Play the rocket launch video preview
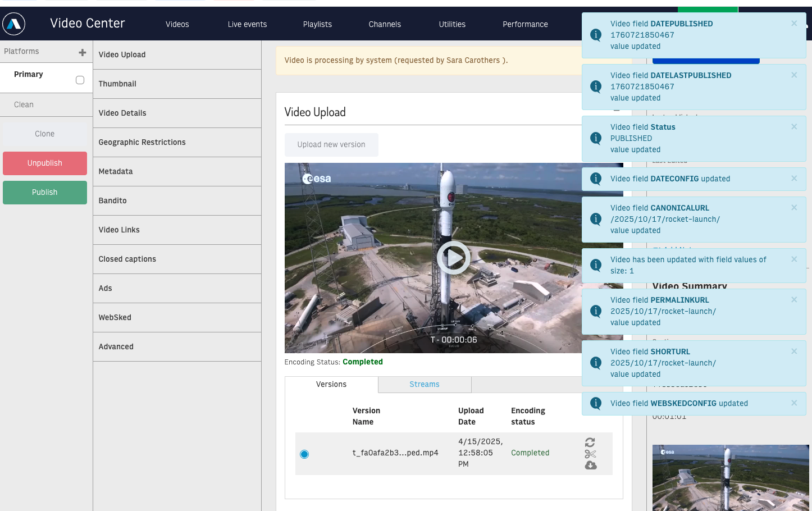The image size is (812, 511). (454, 258)
